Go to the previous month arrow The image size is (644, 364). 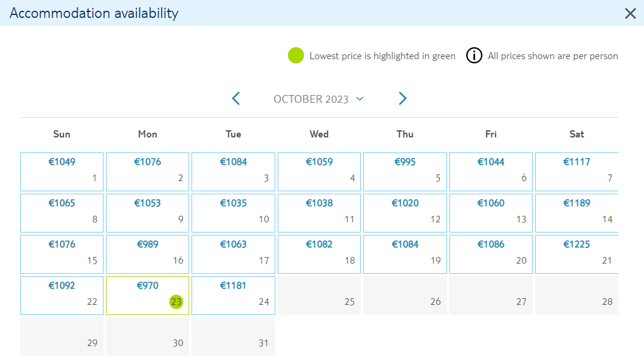point(236,99)
